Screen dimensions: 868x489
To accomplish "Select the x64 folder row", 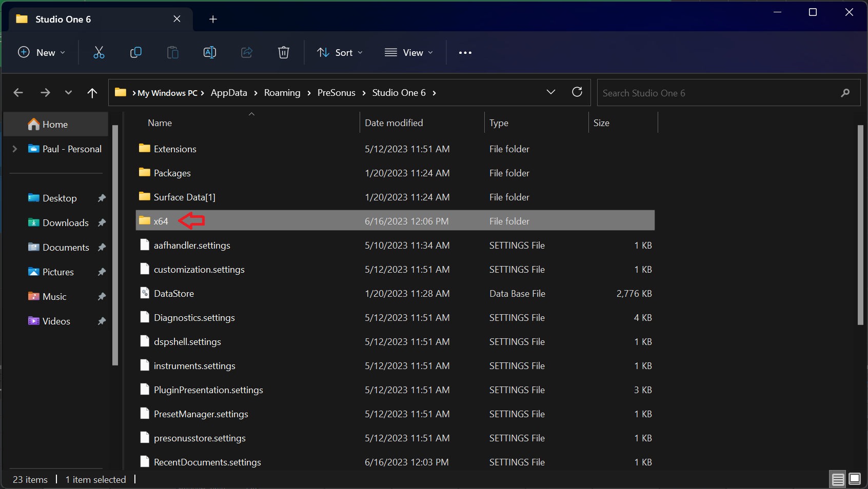I will [395, 221].
